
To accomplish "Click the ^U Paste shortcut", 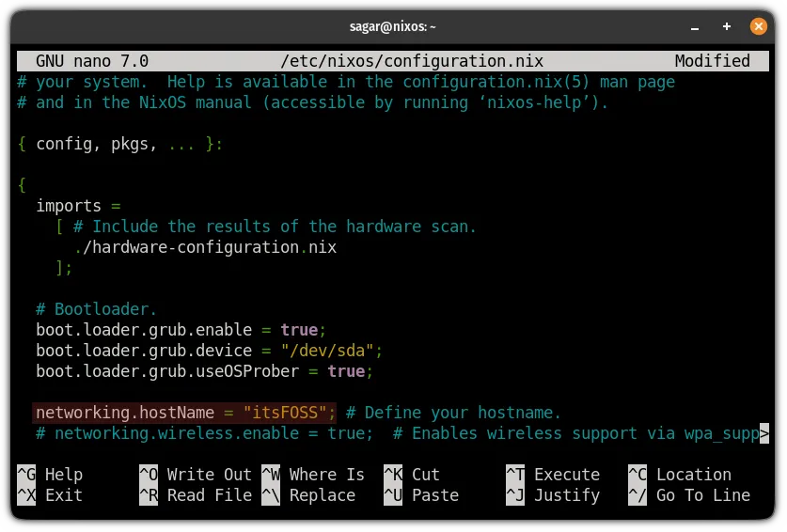I will [x=421, y=495].
